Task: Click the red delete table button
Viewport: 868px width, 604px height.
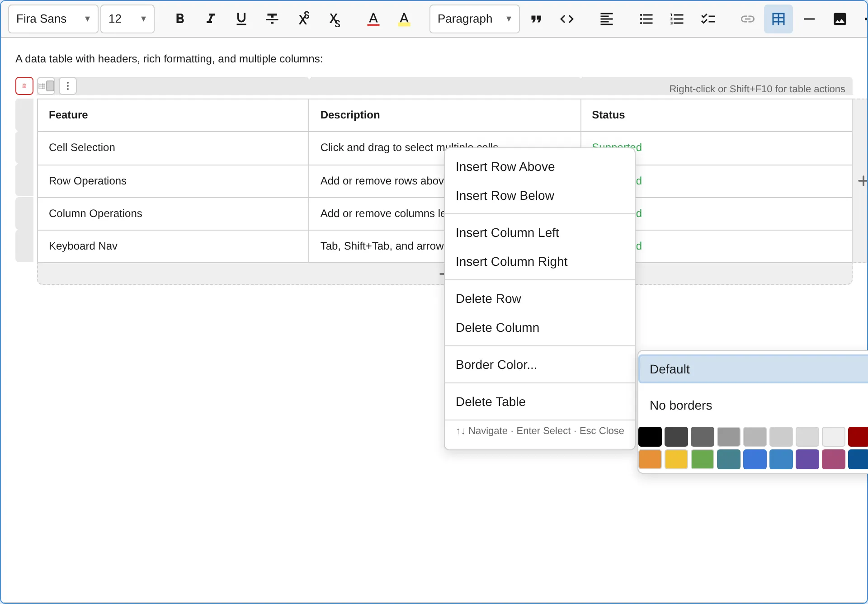Action: [24, 85]
